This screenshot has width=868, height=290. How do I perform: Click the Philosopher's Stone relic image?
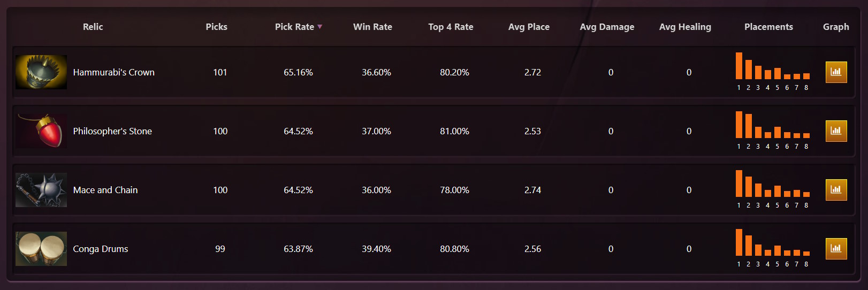41,131
